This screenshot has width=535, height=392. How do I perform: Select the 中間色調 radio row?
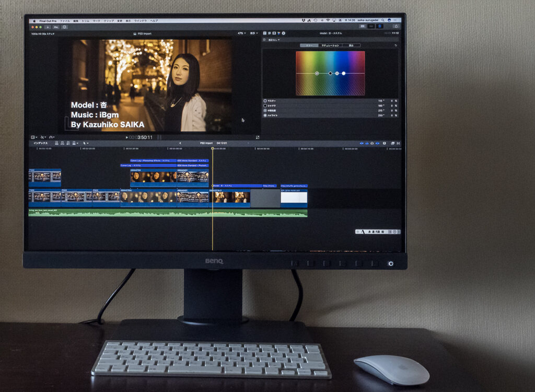pyautogui.click(x=330, y=111)
